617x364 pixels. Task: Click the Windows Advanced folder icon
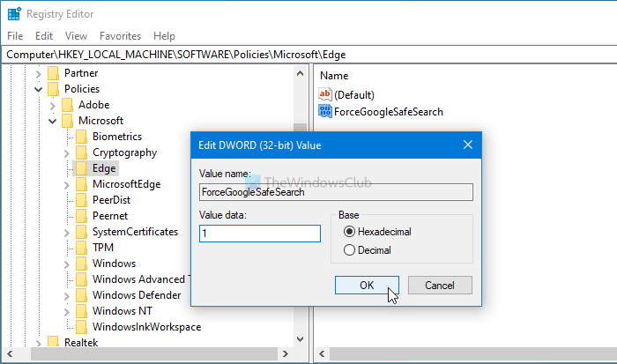click(81, 279)
